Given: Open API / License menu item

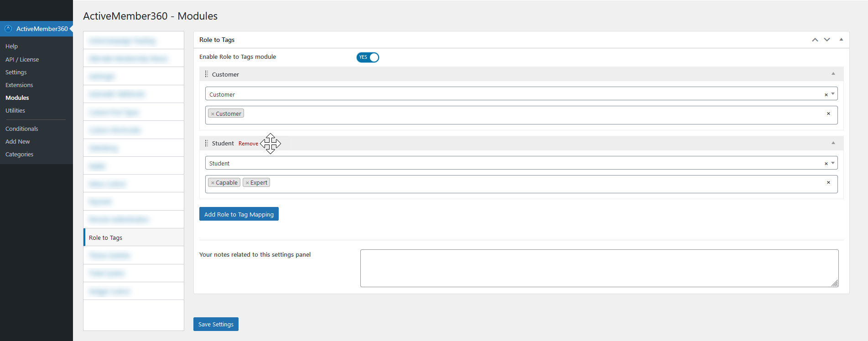Looking at the screenshot, I should pos(22,59).
